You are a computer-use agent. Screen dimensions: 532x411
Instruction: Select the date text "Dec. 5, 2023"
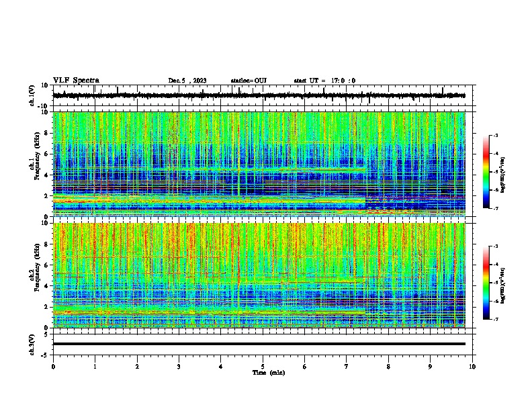(187, 81)
